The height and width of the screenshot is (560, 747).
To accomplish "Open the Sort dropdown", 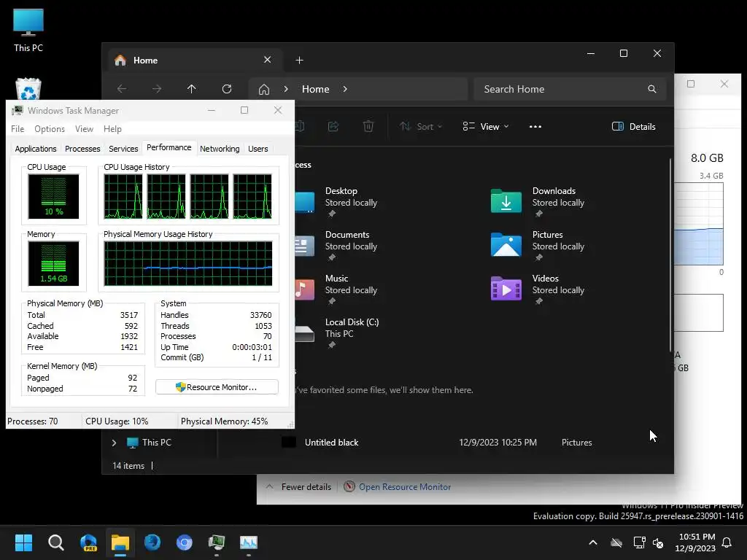I will coord(421,126).
